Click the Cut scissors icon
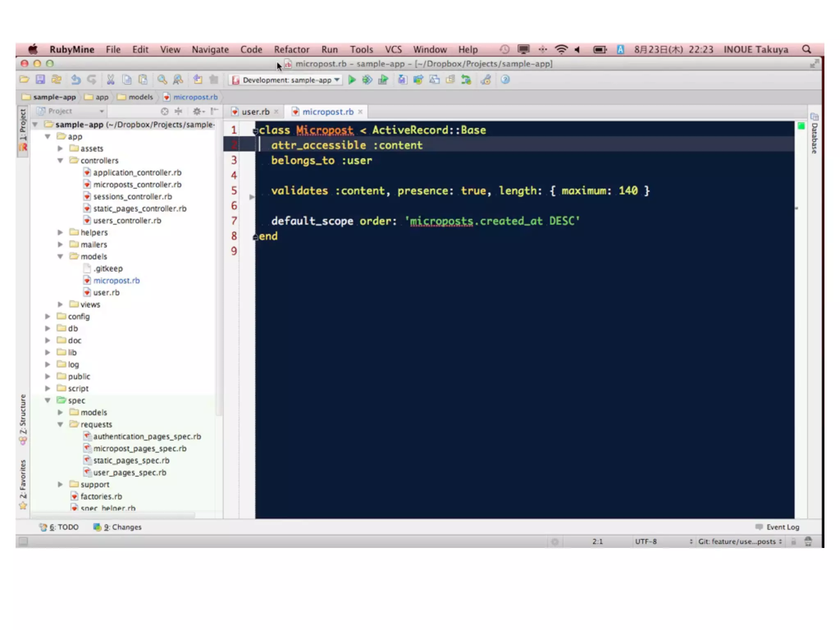This screenshot has height=630, width=840. coord(110,80)
